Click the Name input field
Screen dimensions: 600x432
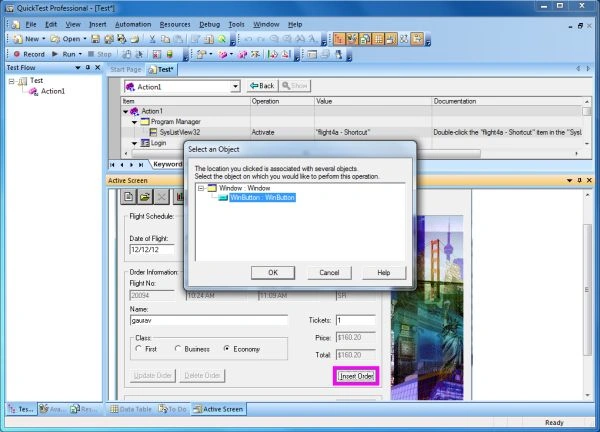point(209,321)
